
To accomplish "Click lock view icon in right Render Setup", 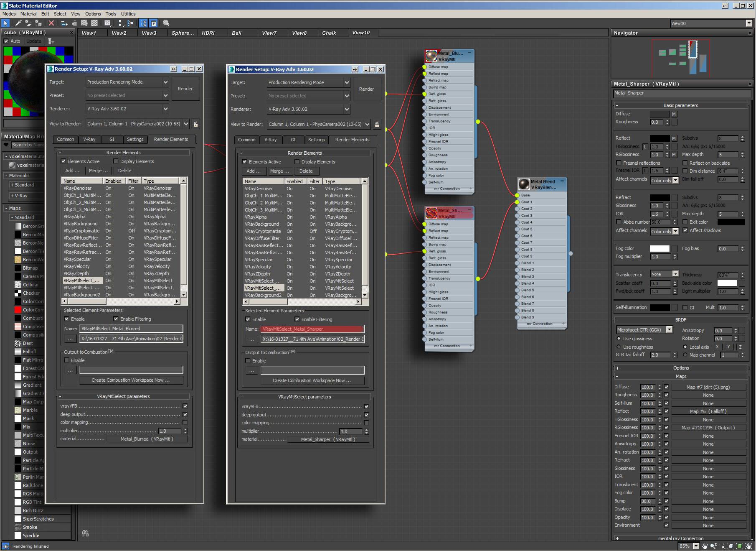I will click(377, 124).
